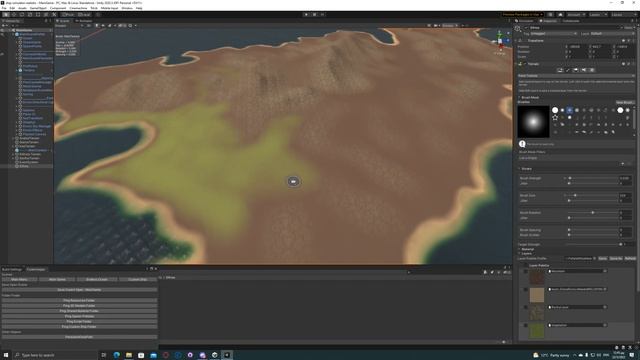Click the collab cloud icon in top toolbar
Viewport: 640px width, 360px height.
point(560,14)
